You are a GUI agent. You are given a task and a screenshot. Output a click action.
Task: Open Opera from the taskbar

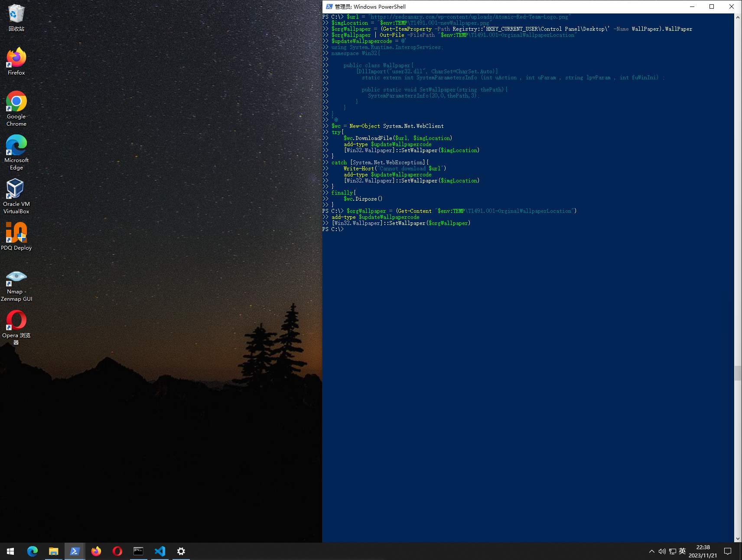click(117, 551)
